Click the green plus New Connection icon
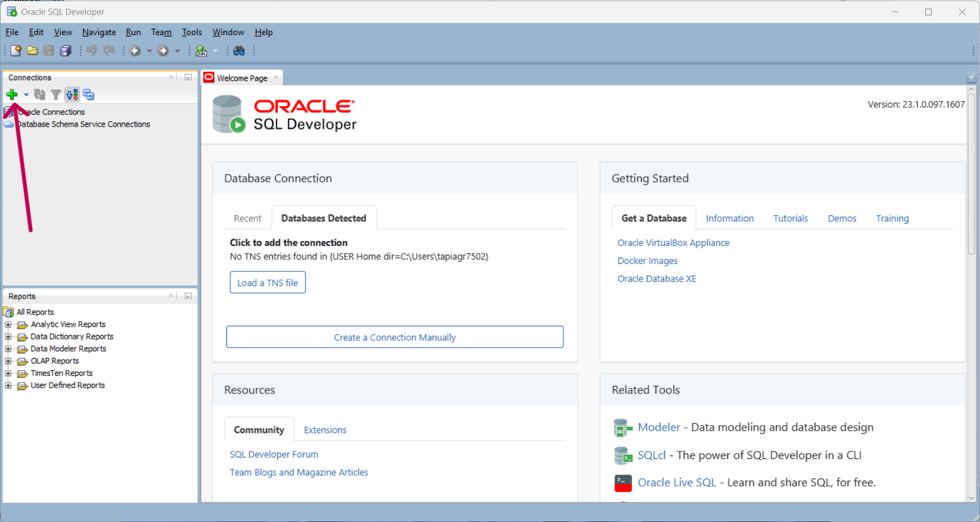The height and width of the screenshot is (522, 980). click(x=12, y=95)
